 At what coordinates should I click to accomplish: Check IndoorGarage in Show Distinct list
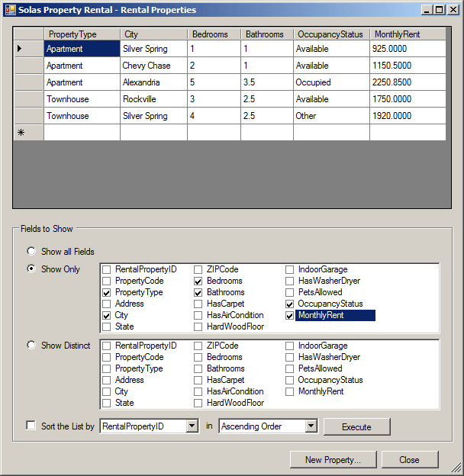[290, 346]
